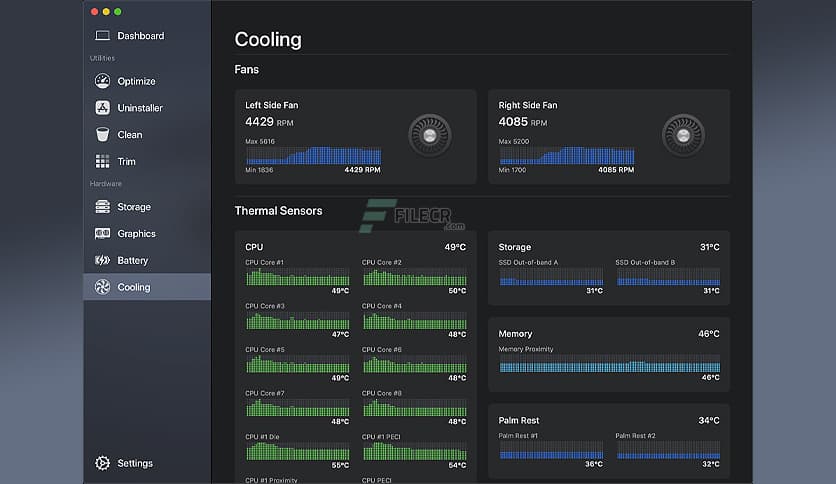Select the SSD Out-of-band A graph
The height and width of the screenshot is (484, 836).
[x=551, y=279]
